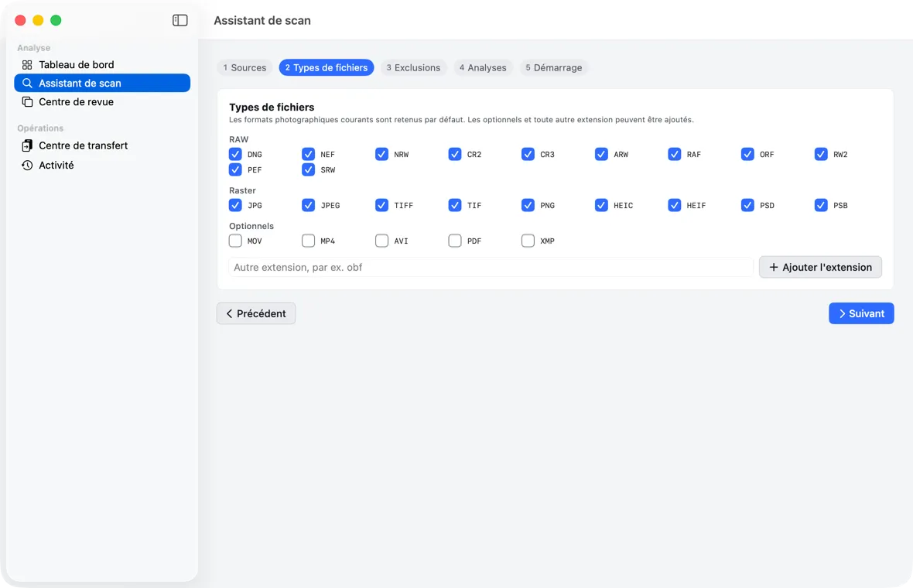Uncheck the RW2 raw format

(x=821, y=154)
